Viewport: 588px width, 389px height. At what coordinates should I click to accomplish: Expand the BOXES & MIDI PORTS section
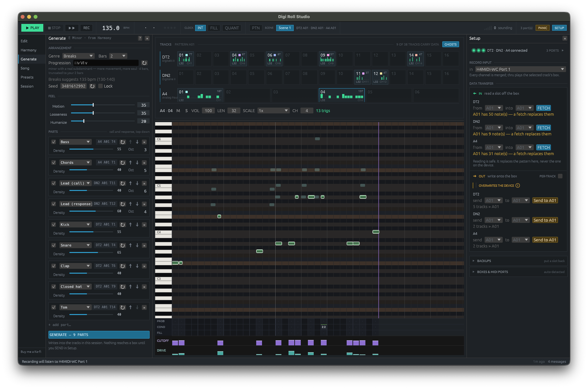coord(518,272)
